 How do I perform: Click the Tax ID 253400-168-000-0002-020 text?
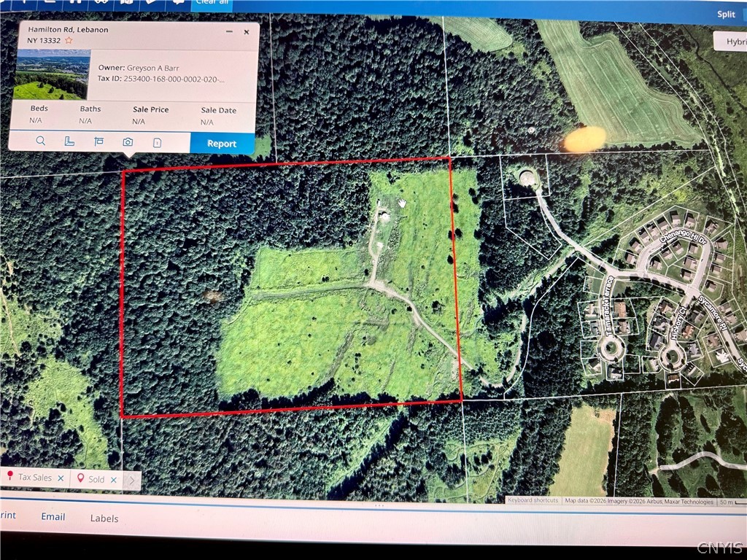point(174,79)
